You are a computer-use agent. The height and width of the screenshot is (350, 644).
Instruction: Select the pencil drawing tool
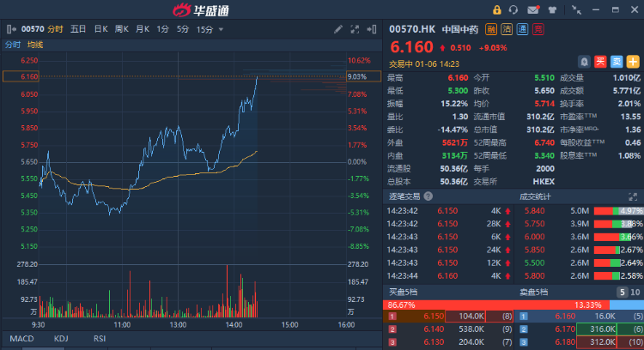pyautogui.click(x=338, y=29)
